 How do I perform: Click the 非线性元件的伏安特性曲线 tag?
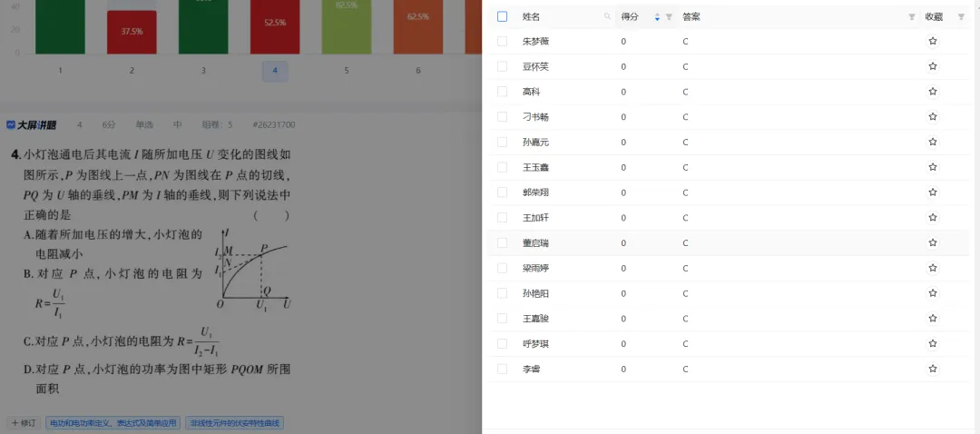tap(235, 423)
